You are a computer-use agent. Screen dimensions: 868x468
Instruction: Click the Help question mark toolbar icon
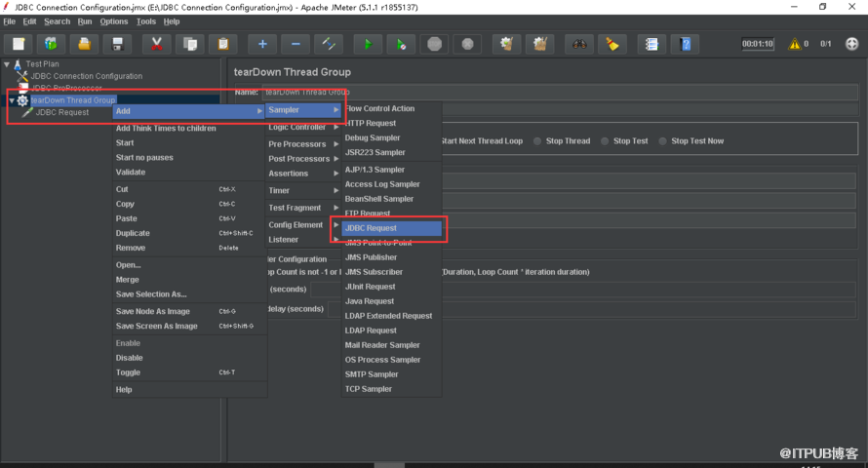[x=687, y=44]
